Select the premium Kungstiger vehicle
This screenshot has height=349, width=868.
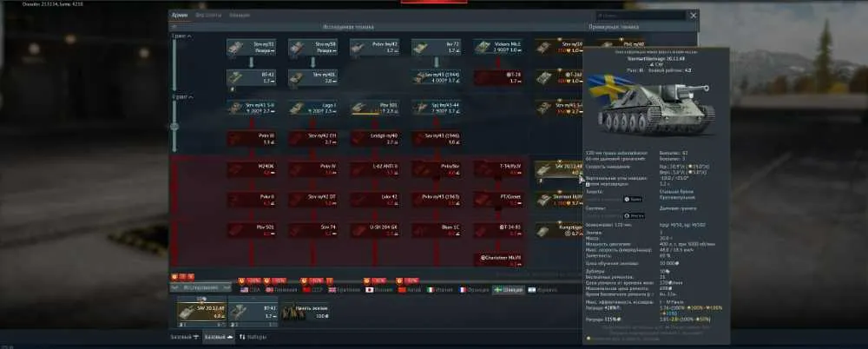pos(559,230)
